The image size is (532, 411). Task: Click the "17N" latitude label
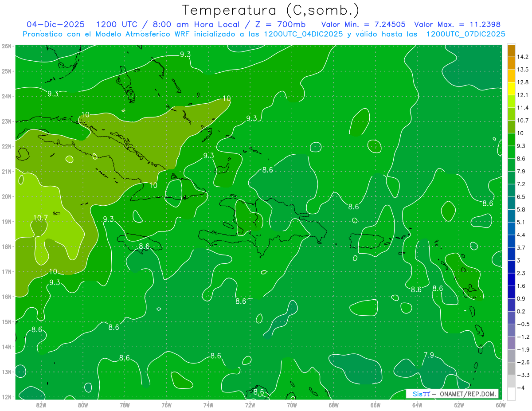(x=6, y=271)
